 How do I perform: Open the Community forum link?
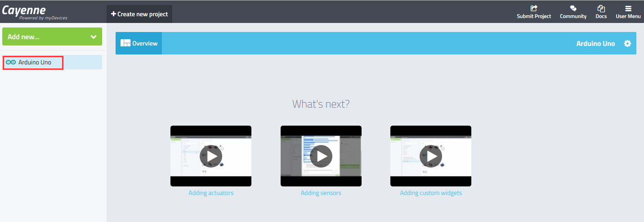573,12
